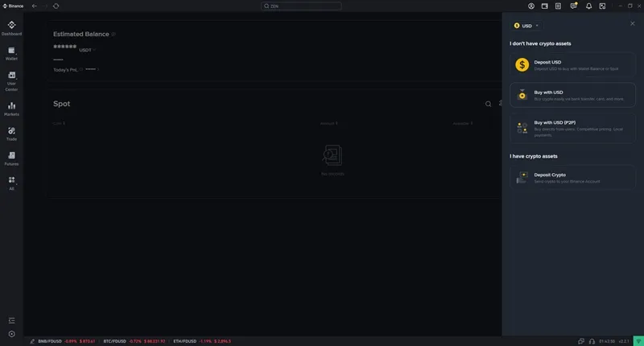Go to the User Center
644x346 pixels.
click(11, 80)
